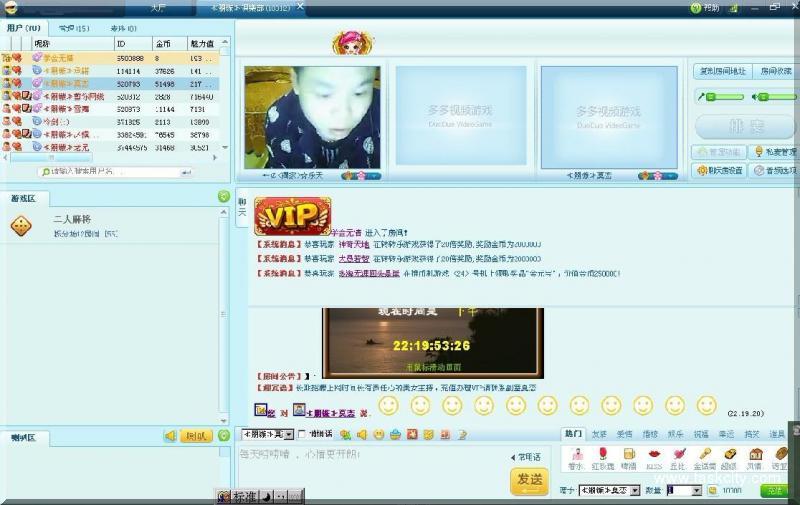Viewport: 800px width, 505px height.
Task: Collapse the game zone panel with green button
Action: point(224,197)
